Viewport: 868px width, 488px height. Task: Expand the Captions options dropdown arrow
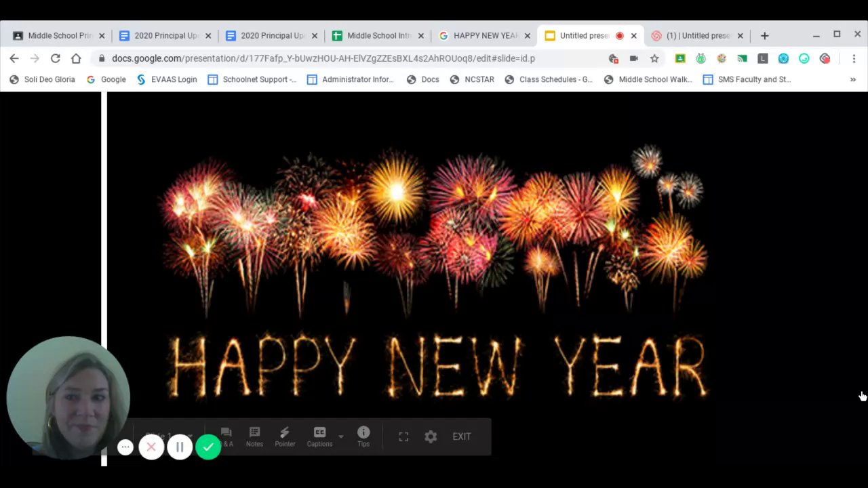pyautogui.click(x=341, y=436)
